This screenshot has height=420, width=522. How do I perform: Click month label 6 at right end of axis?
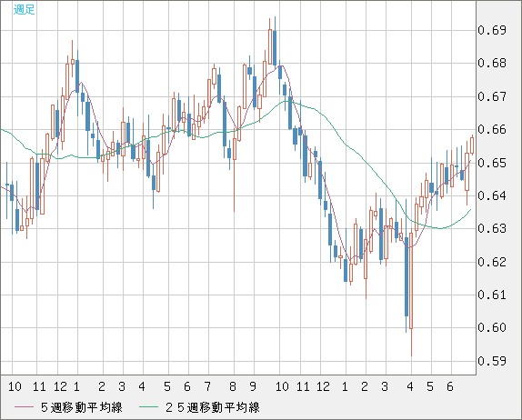click(450, 386)
